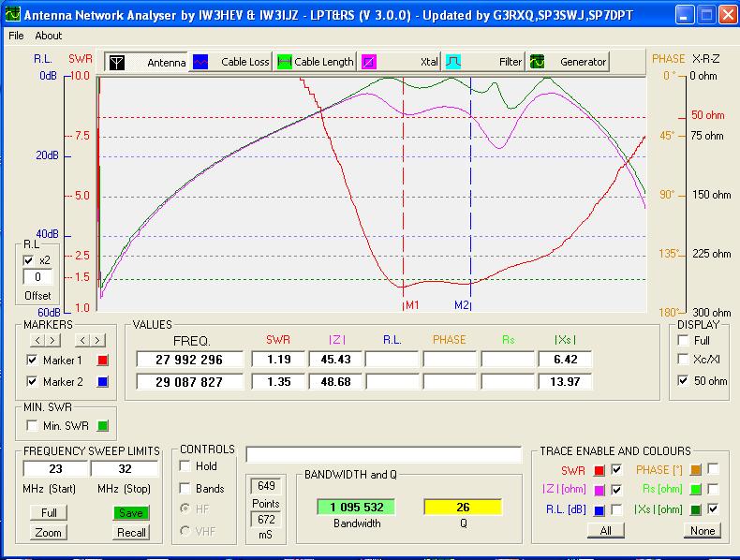Select the Xtal crystal test mode
The image size is (740, 560).
pos(369,63)
